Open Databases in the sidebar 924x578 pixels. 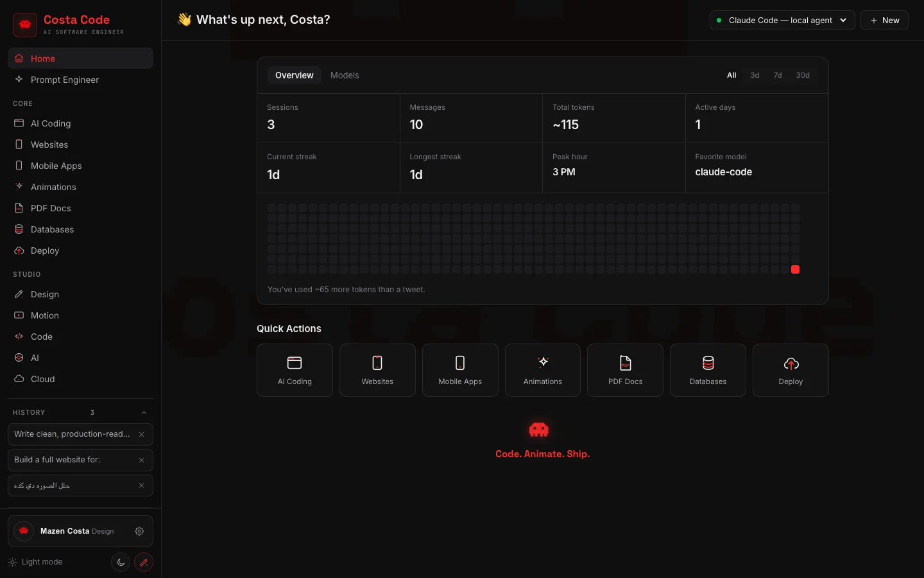pyautogui.click(x=80, y=229)
